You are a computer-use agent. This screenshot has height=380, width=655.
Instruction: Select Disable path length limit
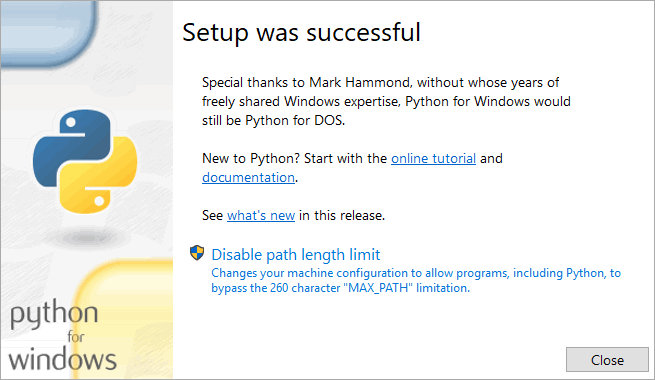coord(296,255)
